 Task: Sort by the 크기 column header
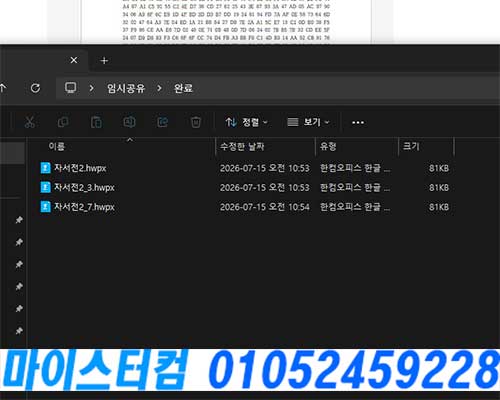[411, 146]
